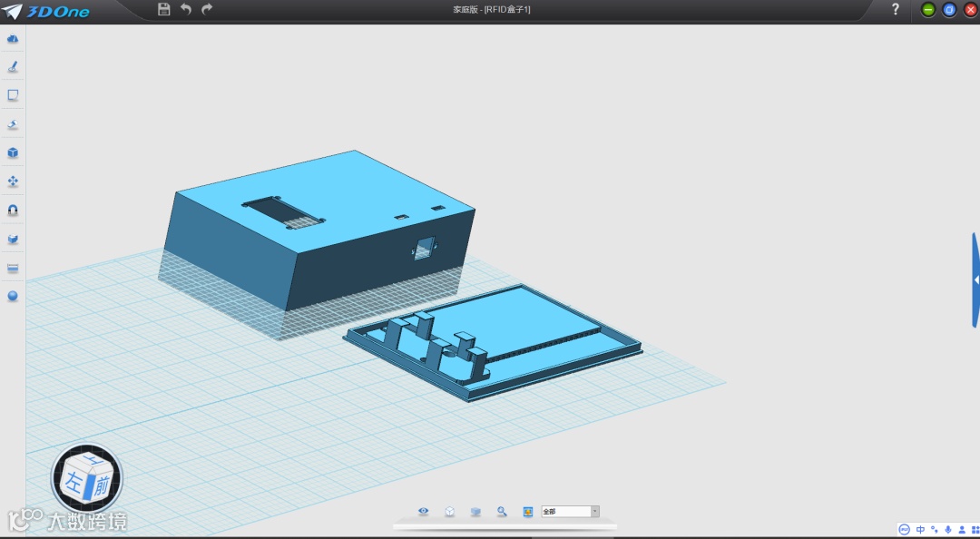Expand the right side collapsed panel

975,279
